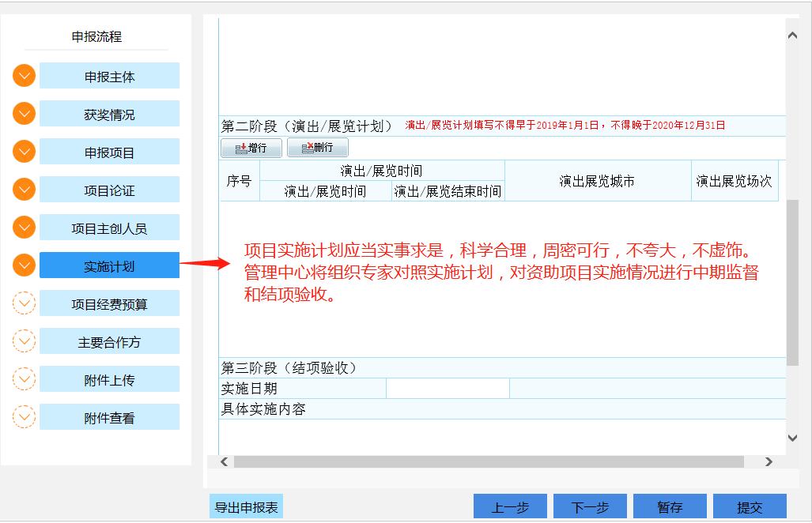
Task: Select the 附件查看 section in the sidebar
Action: pos(108,416)
